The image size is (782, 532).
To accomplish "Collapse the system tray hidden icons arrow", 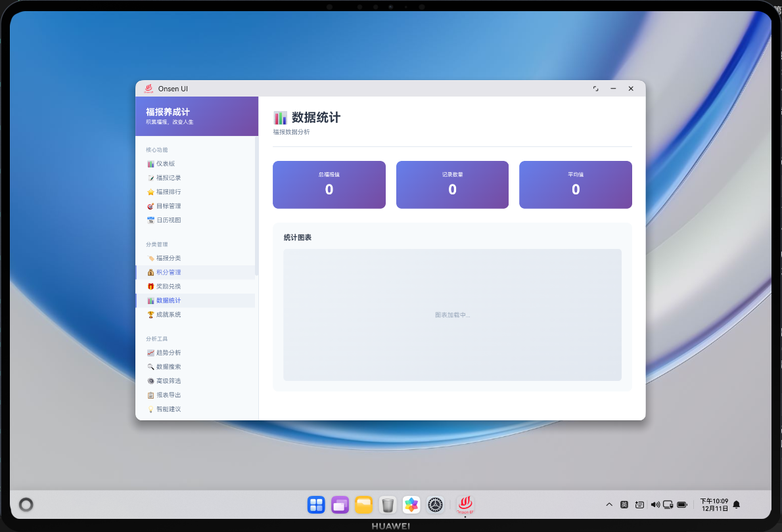I will click(609, 504).
